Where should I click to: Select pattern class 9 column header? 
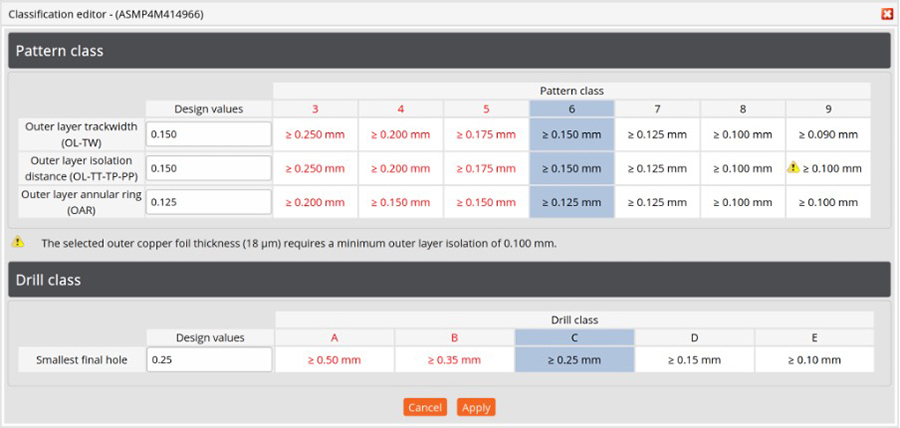coord(828,108)
